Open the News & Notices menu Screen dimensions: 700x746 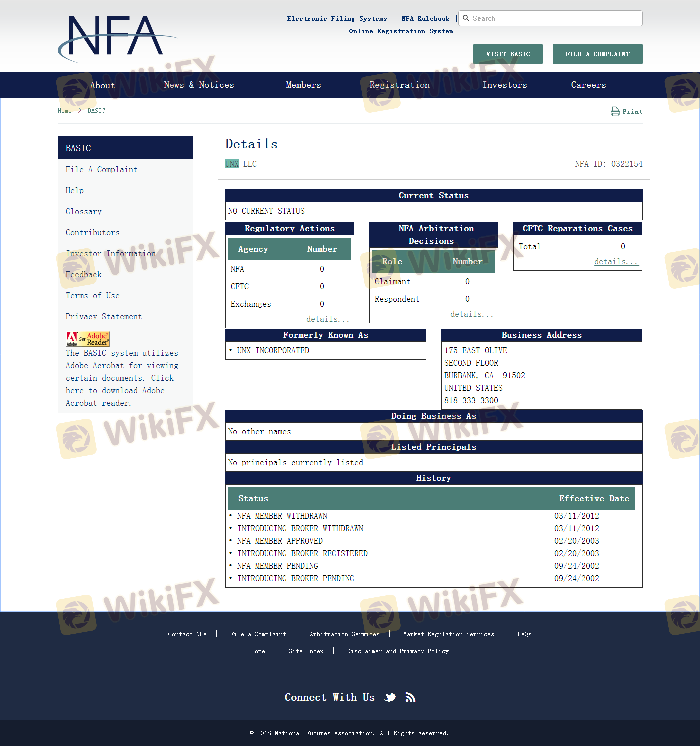click(x=199, y=85)
